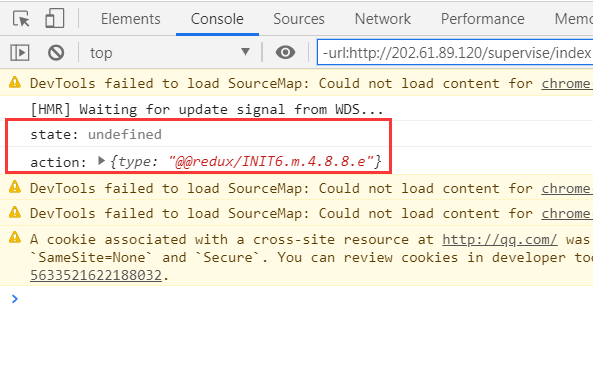The width and height of the screenshot is (593, 379).
Task: Show the console sidebar panel icon
Action: [20, 53]
